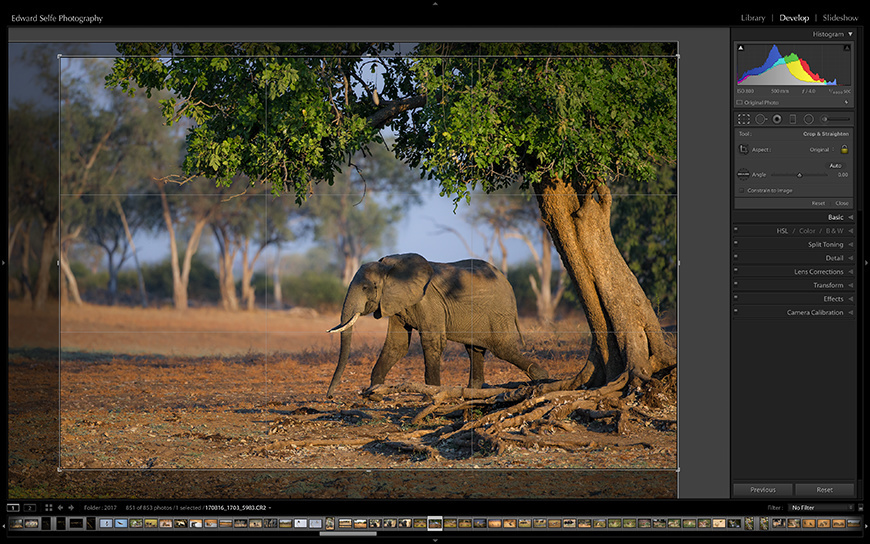Click the histogram flash status icon
Viewport: 870px width, 544px height.
pos(846,102)
